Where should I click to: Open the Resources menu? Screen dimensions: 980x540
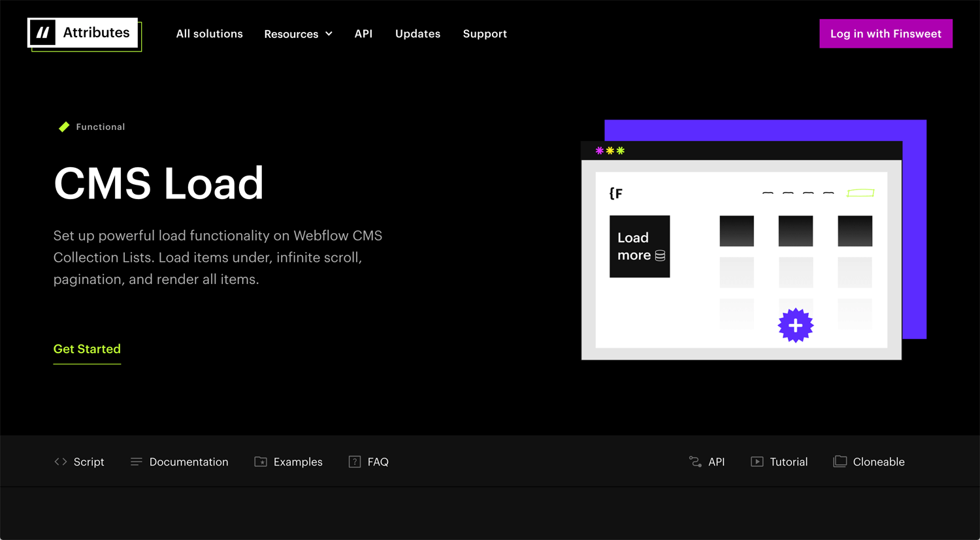[299, 34]
